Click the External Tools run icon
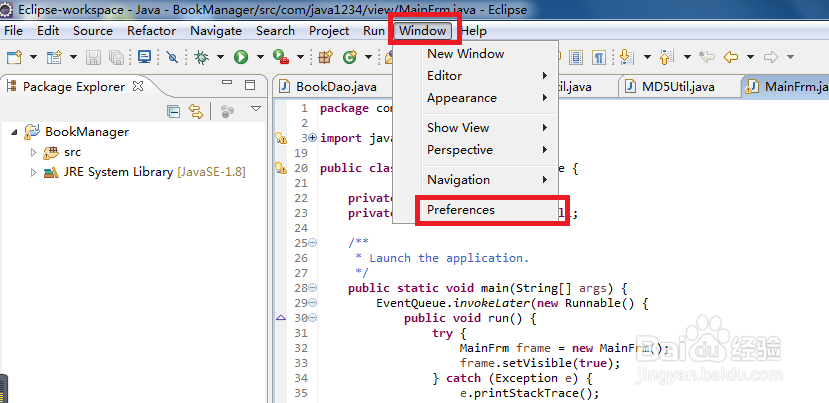 (281, 57)
